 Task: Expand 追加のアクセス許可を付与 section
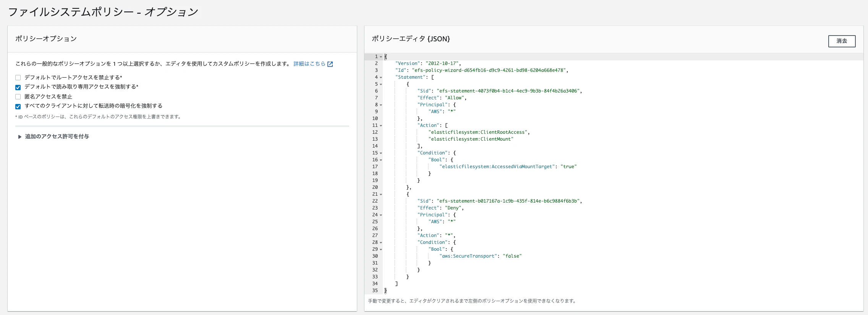[x=53, y=136]
